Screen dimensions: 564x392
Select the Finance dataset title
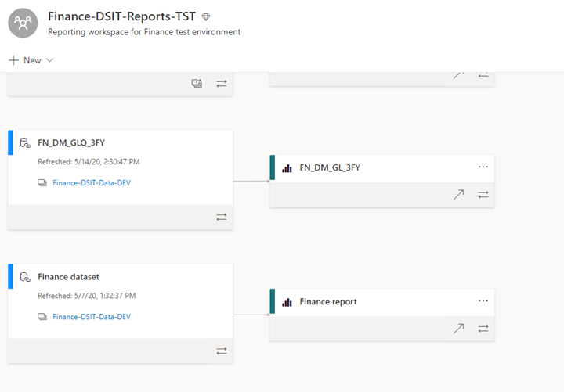pos(68,277)
